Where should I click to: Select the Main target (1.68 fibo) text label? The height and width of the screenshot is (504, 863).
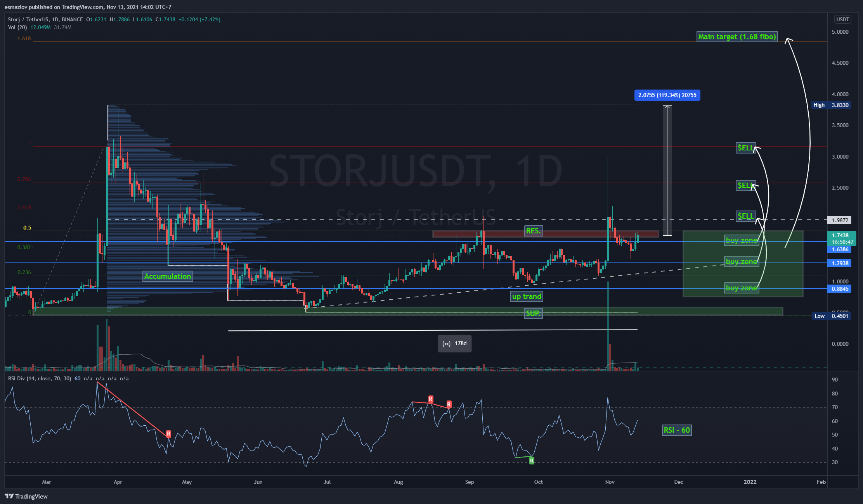point(737,36)
